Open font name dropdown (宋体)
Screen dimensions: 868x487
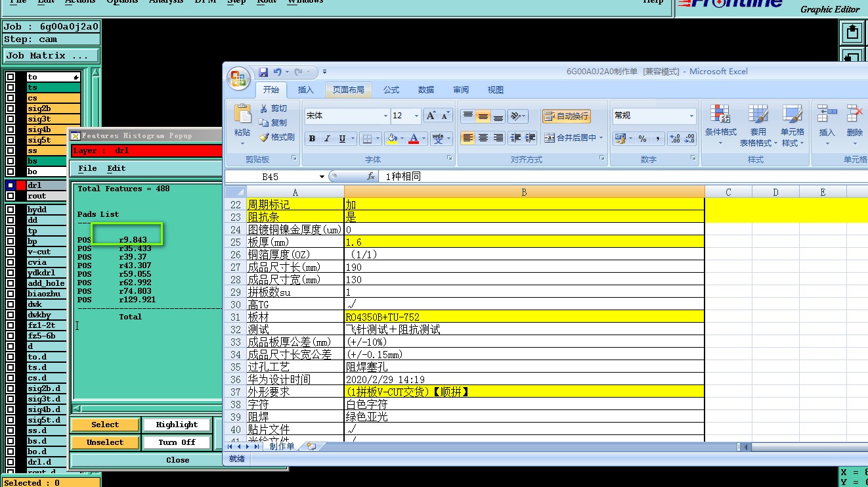click(385, 116)
